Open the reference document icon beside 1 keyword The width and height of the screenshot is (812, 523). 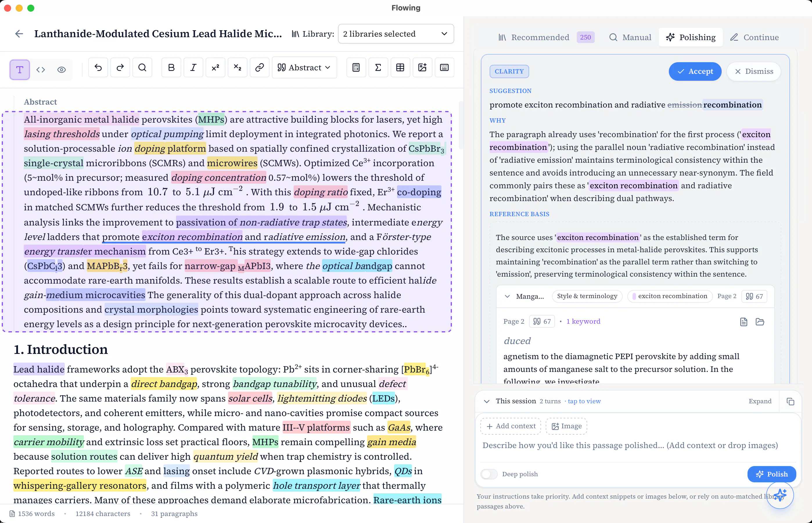coord(743,322)
